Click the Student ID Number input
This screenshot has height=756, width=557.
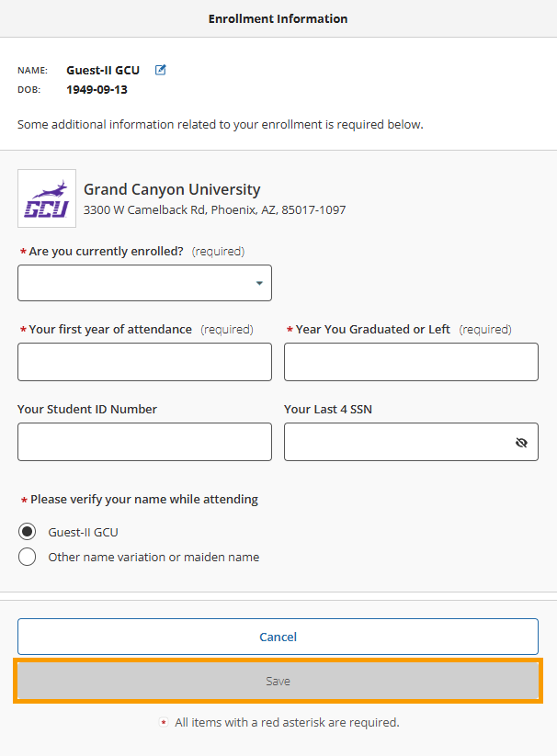pos(144,442)
